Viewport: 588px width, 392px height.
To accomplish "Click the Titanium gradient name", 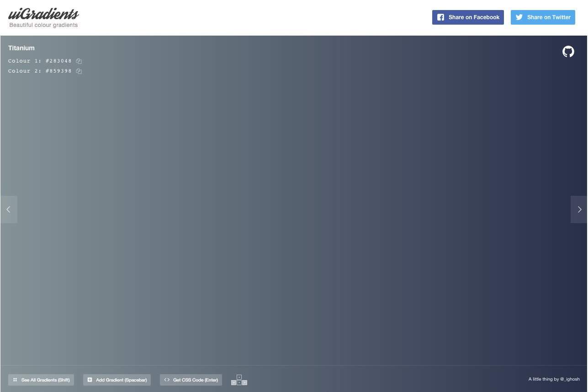I will 21,48.
